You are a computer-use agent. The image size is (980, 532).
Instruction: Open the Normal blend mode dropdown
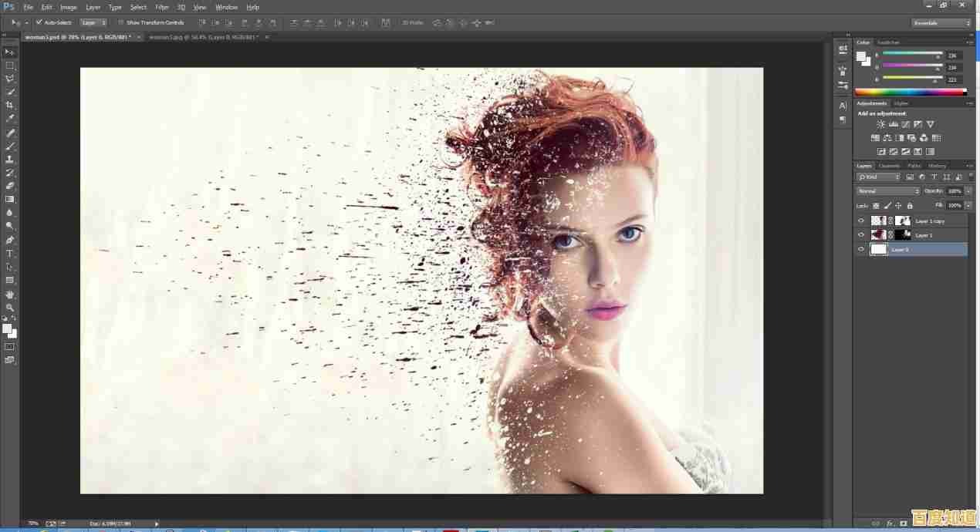click(888, 190)
